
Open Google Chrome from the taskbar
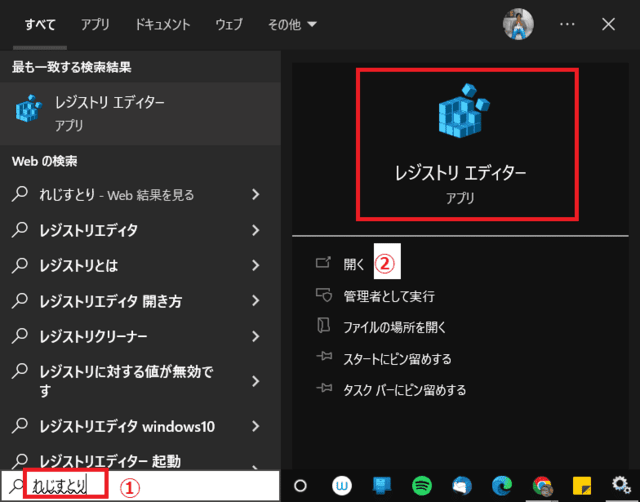(543, 486)
